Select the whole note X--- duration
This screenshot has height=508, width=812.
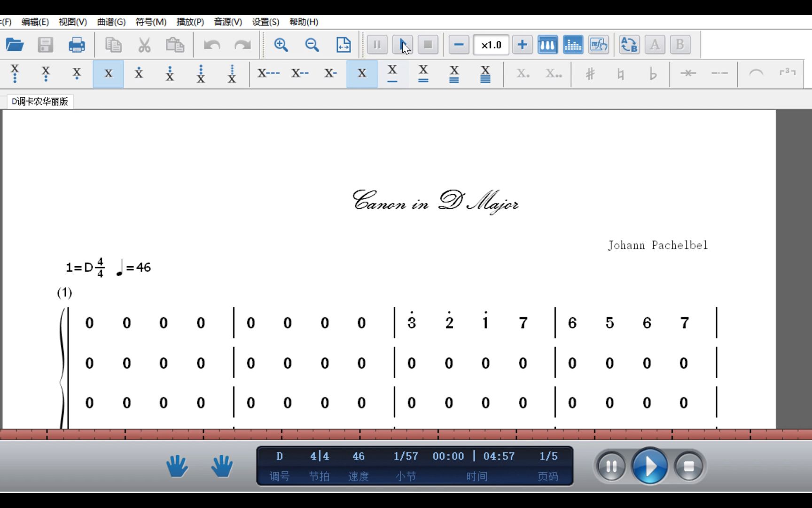(268, 74)
